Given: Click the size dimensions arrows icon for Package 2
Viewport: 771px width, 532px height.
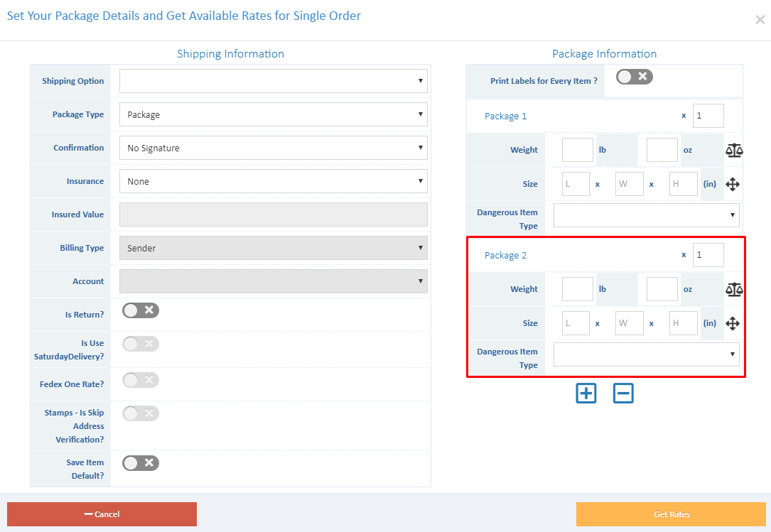Looking at the screenshot, I should (x=733, y=322).
